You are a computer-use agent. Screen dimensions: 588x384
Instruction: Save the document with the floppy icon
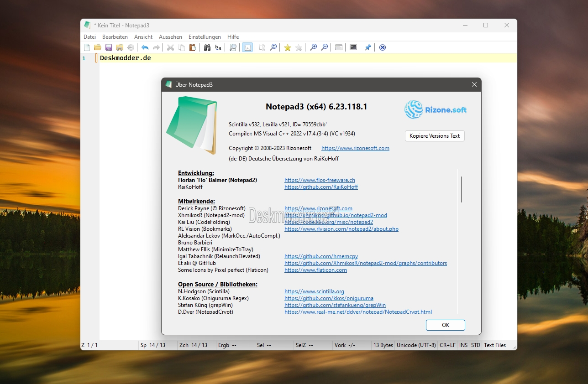pos(109,47)
